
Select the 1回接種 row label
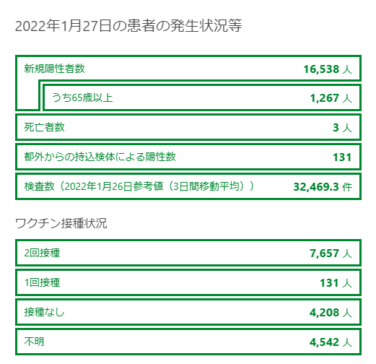point(42,283)
